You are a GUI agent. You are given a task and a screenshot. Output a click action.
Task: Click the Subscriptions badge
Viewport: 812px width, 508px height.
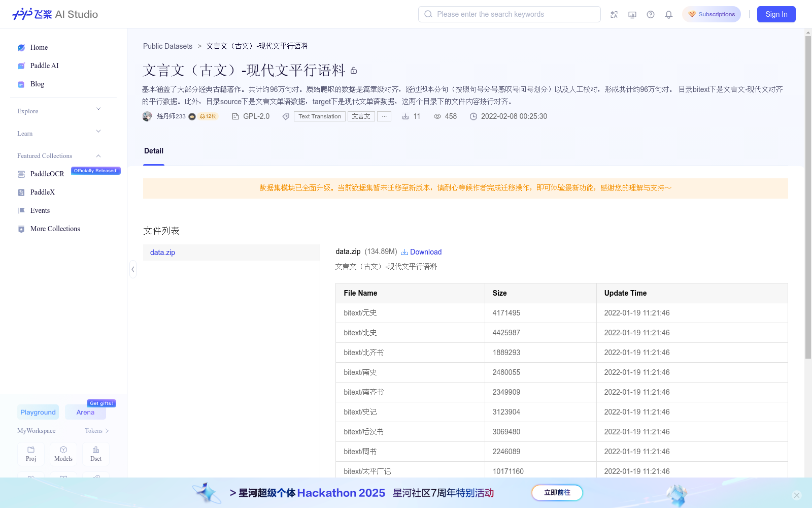click(712, 14)
